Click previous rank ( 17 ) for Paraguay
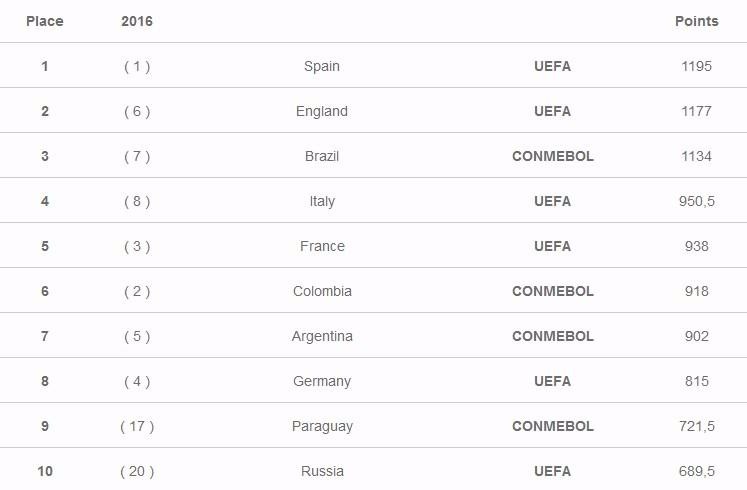 coord(137,426)
